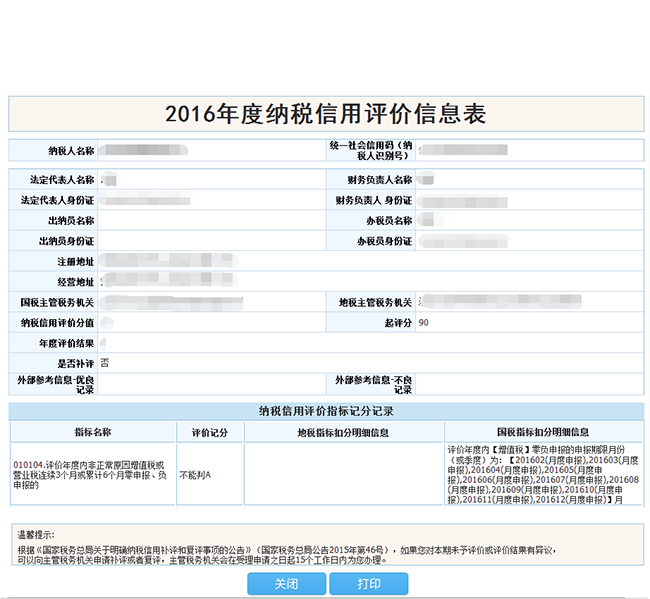Image resolution: width=650 pixels, height=599 pixels.
Task: Click the 是否补评 value 否
Action: pyautogui.click(x=105, y=363)
